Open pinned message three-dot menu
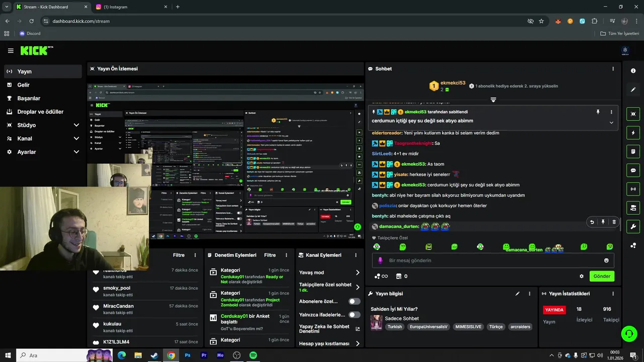Viewport: 644px width, 362px height. 611,112
